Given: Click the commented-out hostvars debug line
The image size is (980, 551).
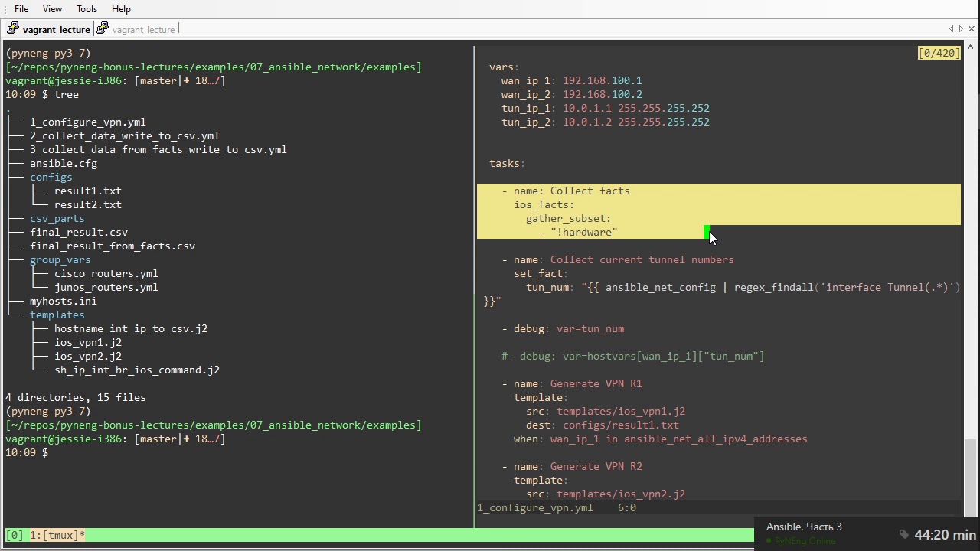Looking at the screenshot, I should point(633,356).
